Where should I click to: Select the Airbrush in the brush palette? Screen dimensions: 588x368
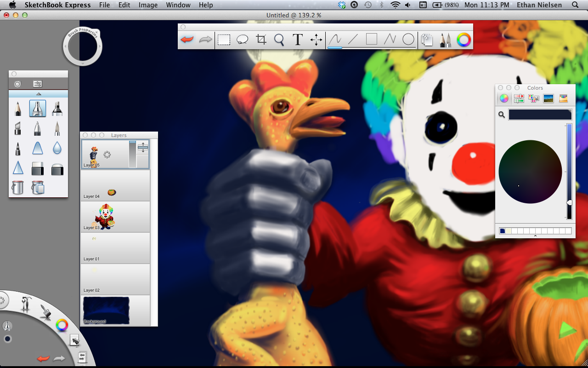pyautogui.click(x=38, y=109)
